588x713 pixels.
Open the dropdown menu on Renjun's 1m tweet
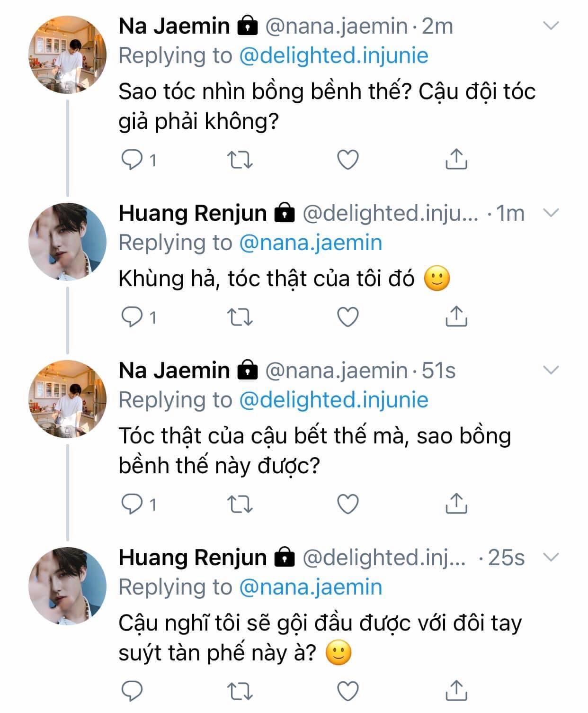coord(551,213)
